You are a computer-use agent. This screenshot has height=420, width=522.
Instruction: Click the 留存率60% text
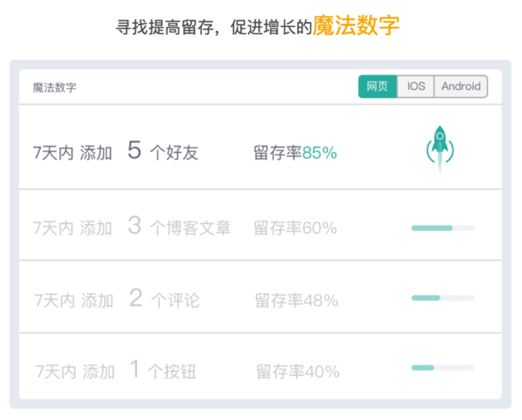295,228
